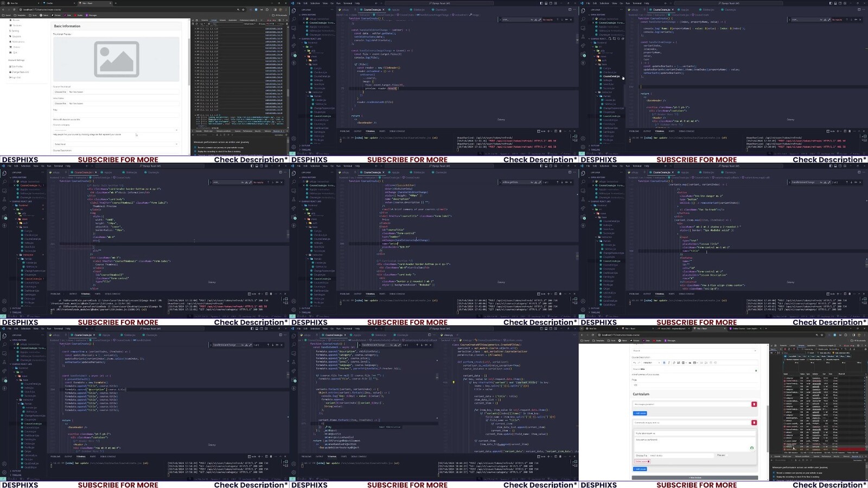Click Choose File under Course Thumbnail

pos(60,92)
